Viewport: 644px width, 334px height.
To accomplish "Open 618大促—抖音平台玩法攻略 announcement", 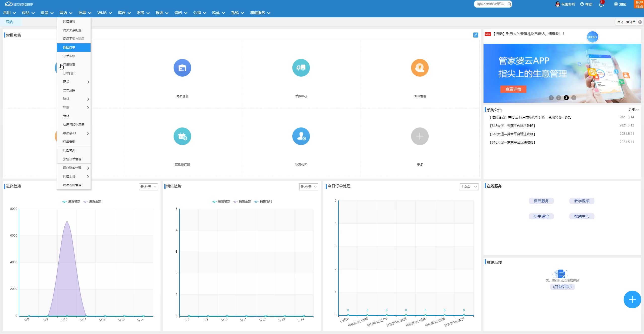I will (x=512, y=134).
